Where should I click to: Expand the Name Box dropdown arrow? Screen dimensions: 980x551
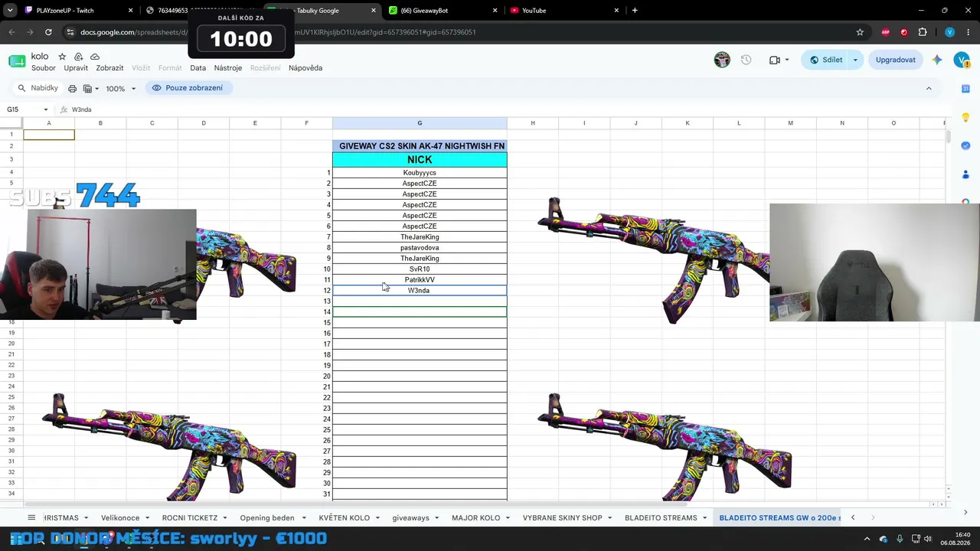46,109
